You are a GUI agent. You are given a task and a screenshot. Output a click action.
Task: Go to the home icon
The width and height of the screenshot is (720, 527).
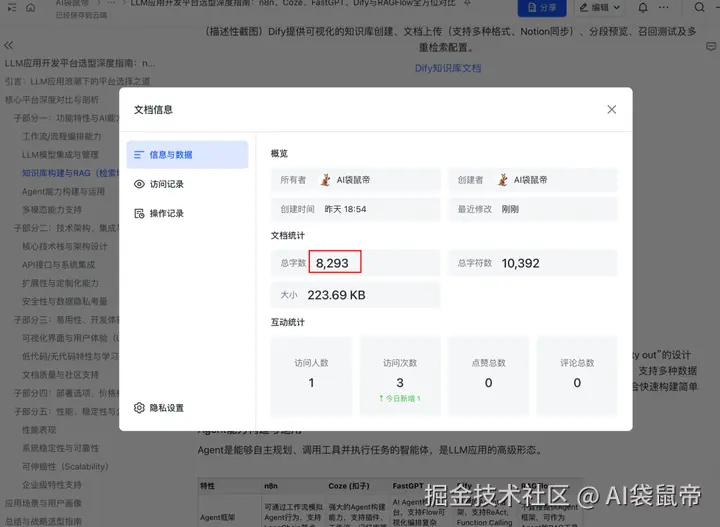click(30, 7)
